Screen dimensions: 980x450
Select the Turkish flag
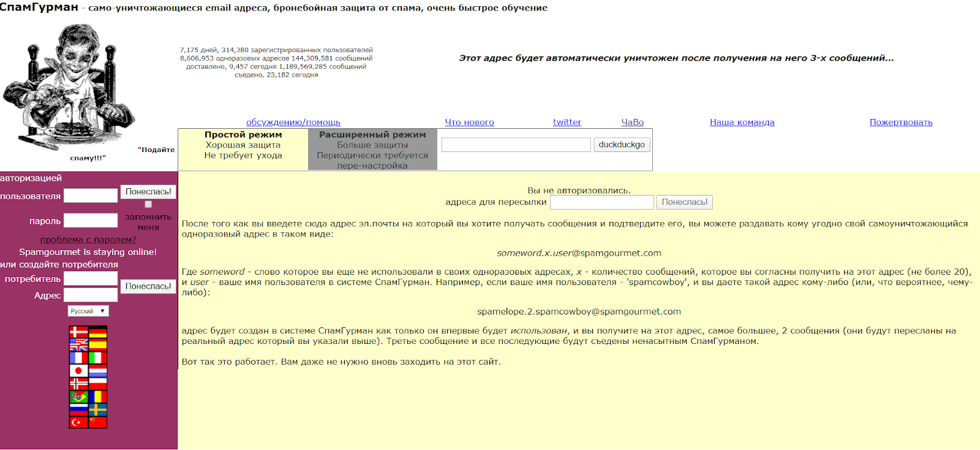[79, 422]
